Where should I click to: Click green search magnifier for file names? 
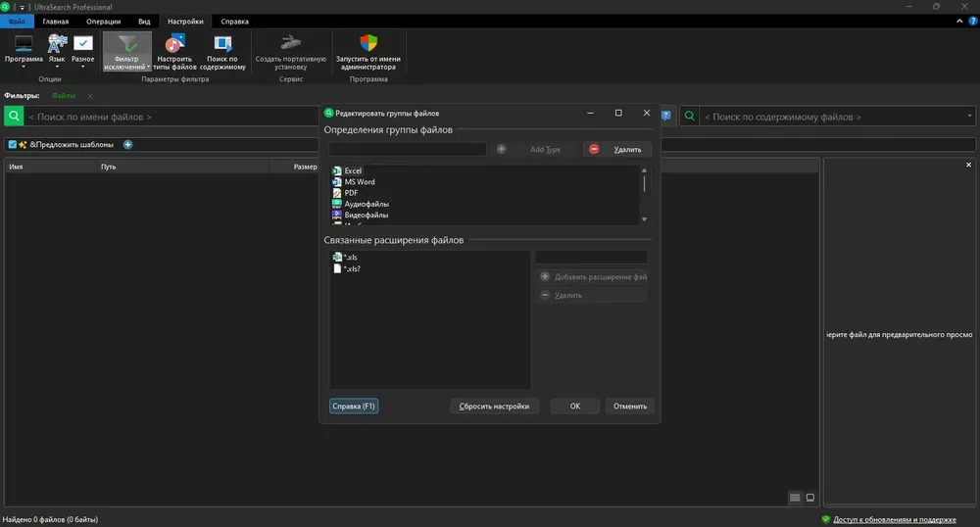point(14,117)
